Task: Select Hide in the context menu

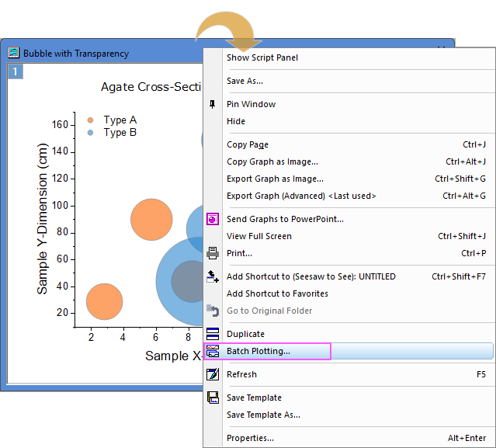Action: point(236,121)
